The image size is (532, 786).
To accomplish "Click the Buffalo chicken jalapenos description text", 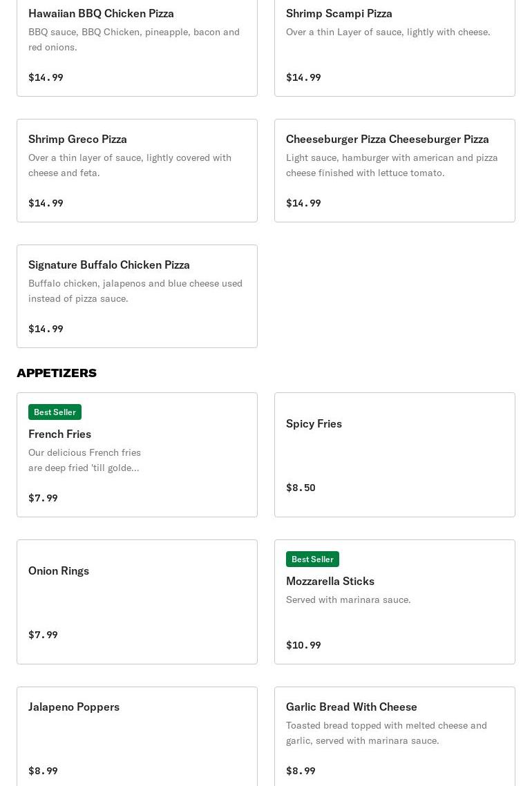I will (135, 291).
